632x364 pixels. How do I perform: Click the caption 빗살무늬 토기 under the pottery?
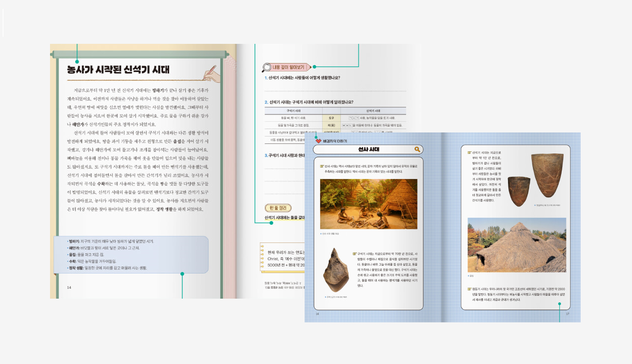click(x=547, y=205)
